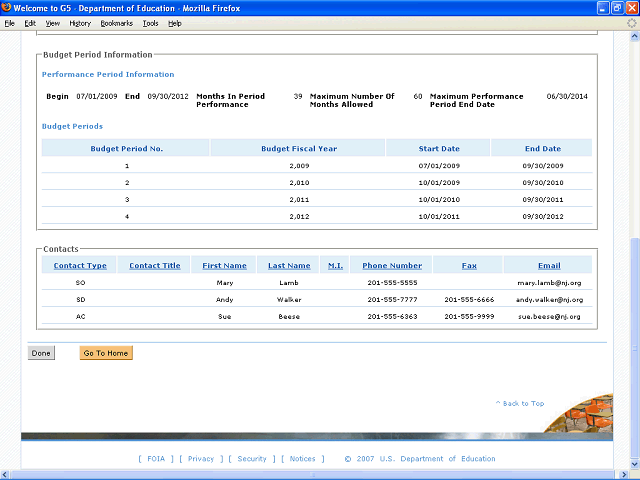The width and height of the screenshot is (640, 480).
Task: Open the FOIA footer link
Action: pos(156,459)
